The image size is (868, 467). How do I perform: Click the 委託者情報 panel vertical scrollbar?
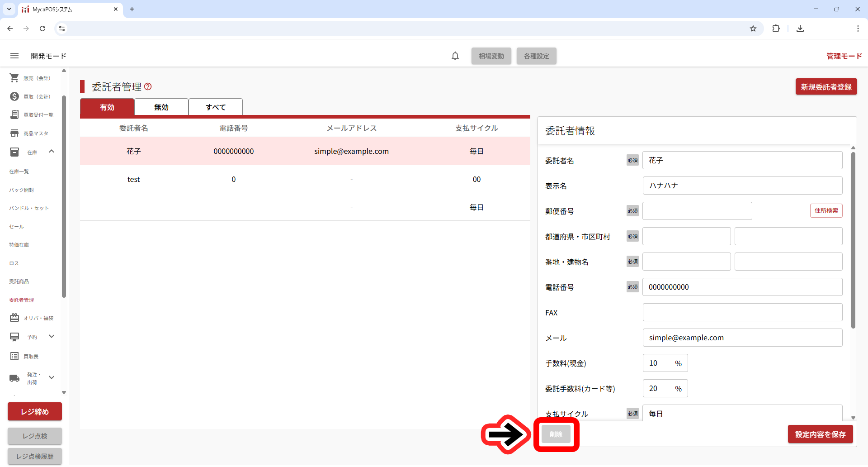853,240
